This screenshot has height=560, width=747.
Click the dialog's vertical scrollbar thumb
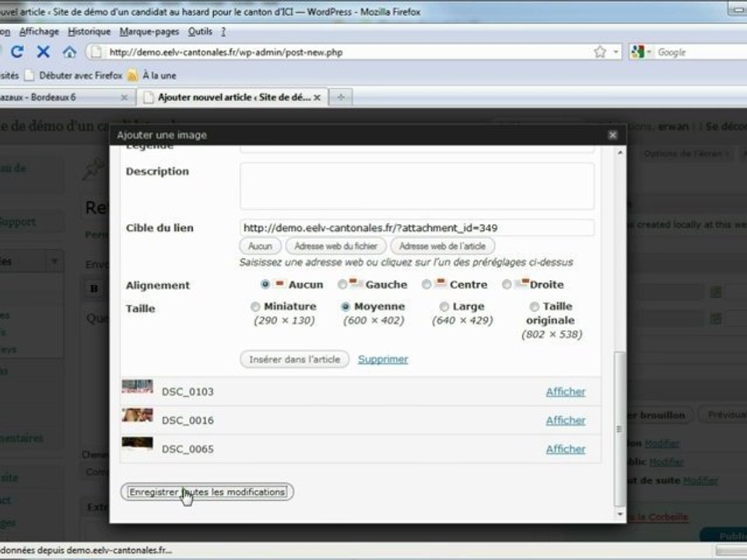[x=619, y=429]
